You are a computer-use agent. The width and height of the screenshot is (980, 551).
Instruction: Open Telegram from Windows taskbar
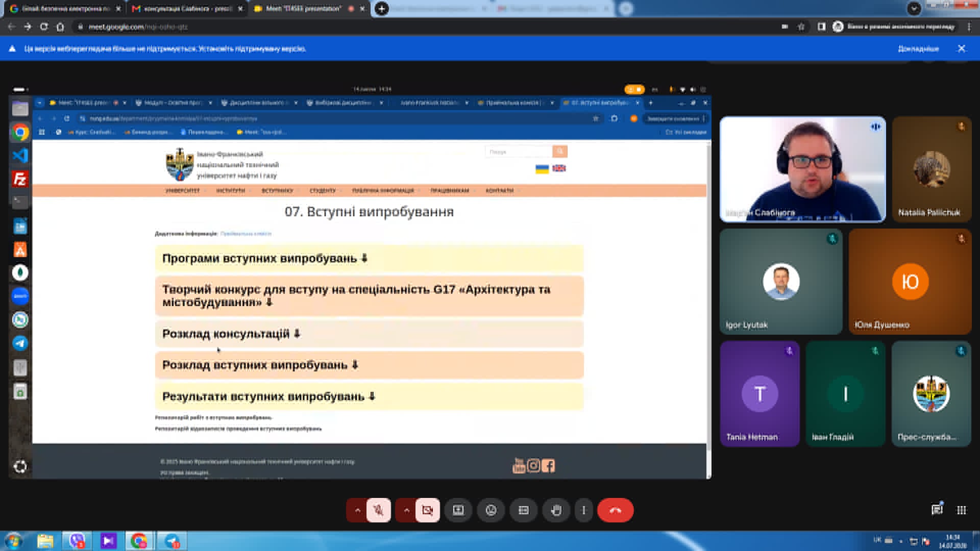click(x=172, y=541)
